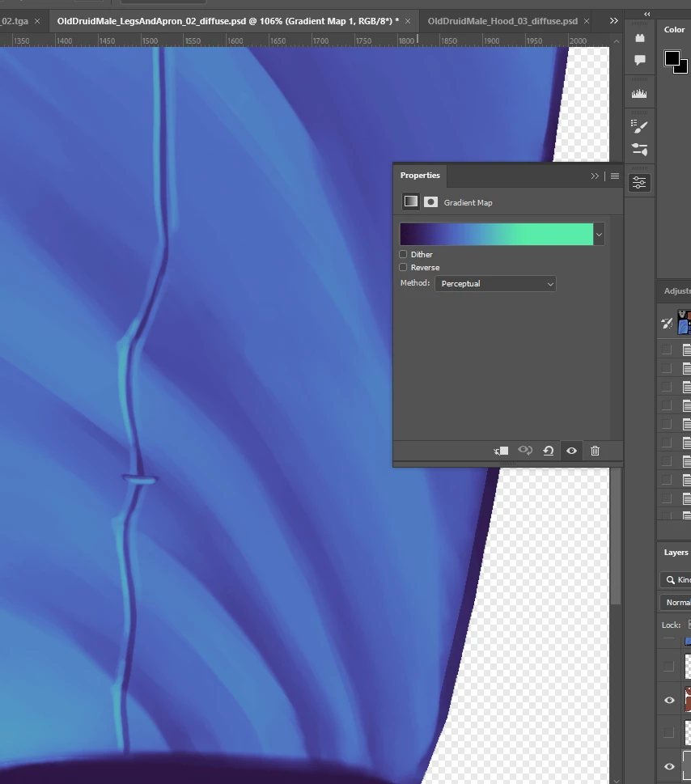Open the gradient editor from the gradient bar
Viewport: 691px width, 784px height.
coord(497,234)
